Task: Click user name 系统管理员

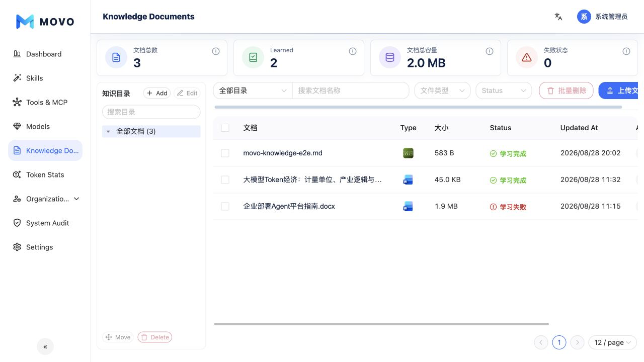Action: click(611, 17)
